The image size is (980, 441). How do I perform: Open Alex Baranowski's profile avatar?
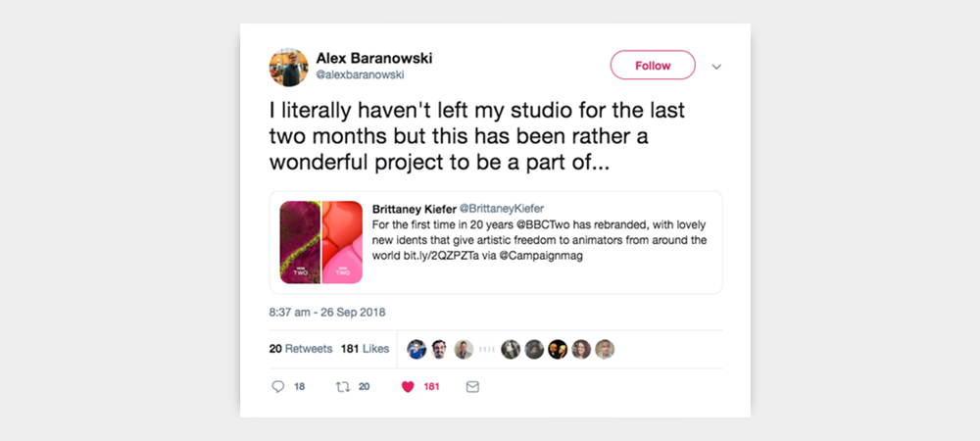(x=289, y=67)
